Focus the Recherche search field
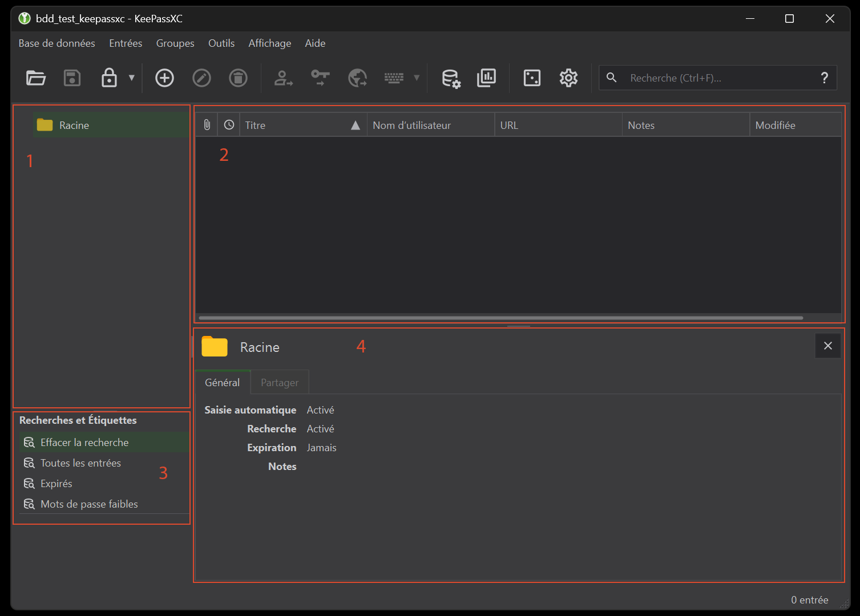860x616 pixels. [x=718, y=78]
